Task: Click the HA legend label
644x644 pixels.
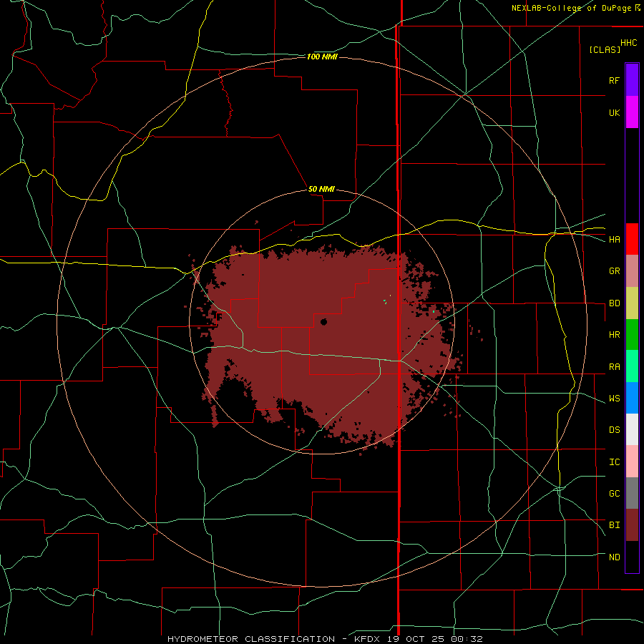Action: (x=614, y=239)
